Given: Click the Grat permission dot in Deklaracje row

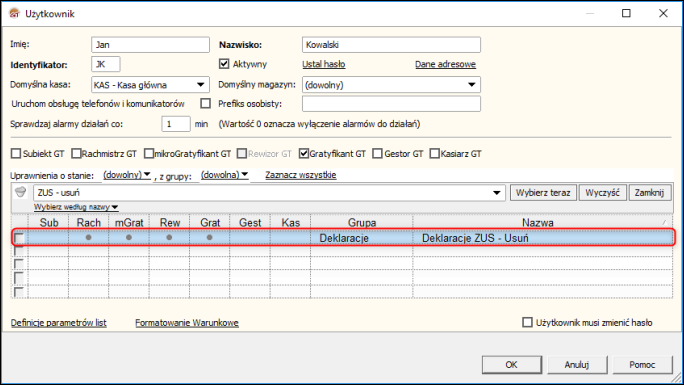Looking at the screenshot, I should 210,237.
